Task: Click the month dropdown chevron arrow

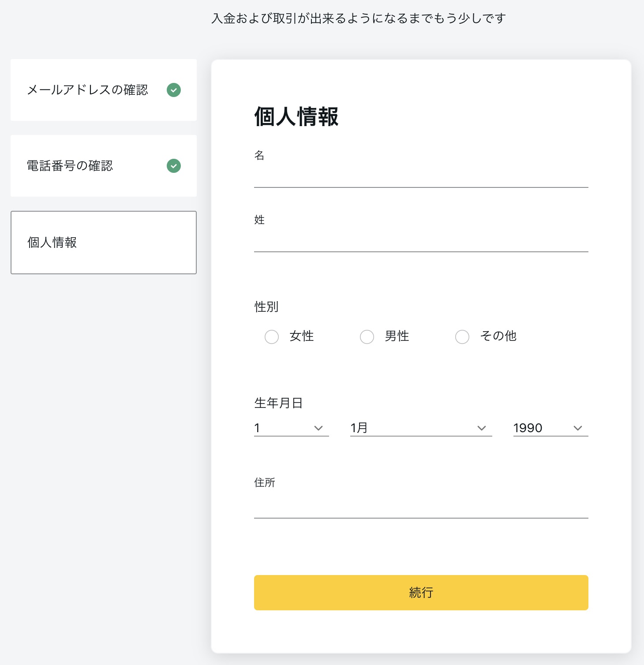Action: tap(482, 428)
